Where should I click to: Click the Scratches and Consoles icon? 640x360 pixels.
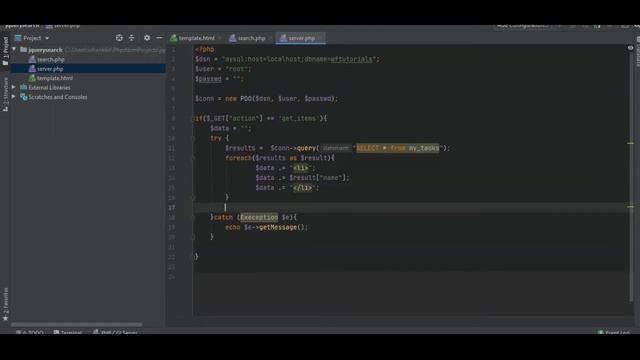coord(24,97)
